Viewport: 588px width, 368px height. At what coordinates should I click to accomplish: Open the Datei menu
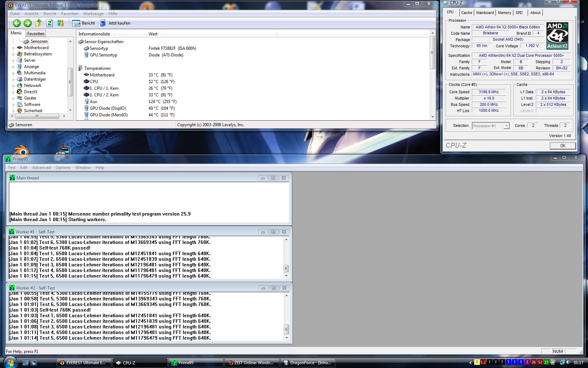15,14
